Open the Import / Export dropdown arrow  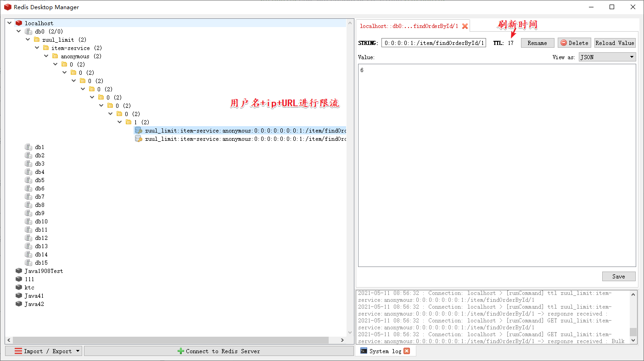coord(78,351)
